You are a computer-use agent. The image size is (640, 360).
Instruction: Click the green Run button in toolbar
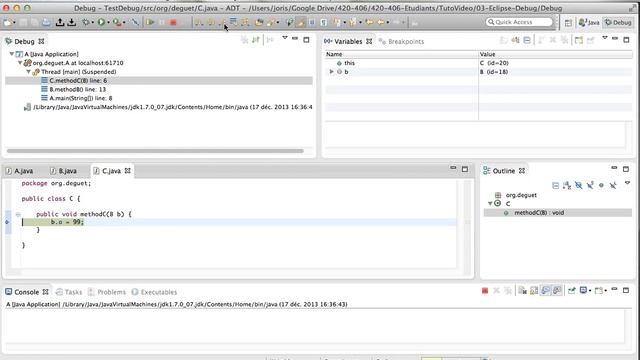[x=101, y=22]
